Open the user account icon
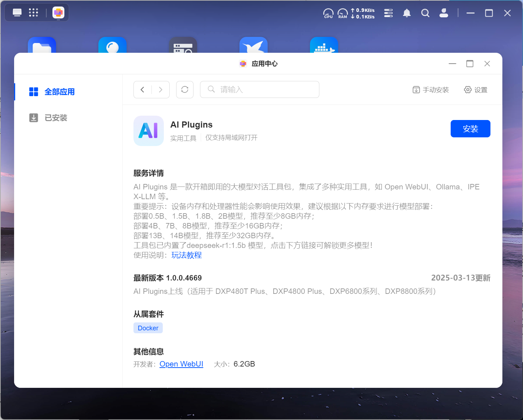The height and width of the screenshot is (420, 523). coord(444,13)
